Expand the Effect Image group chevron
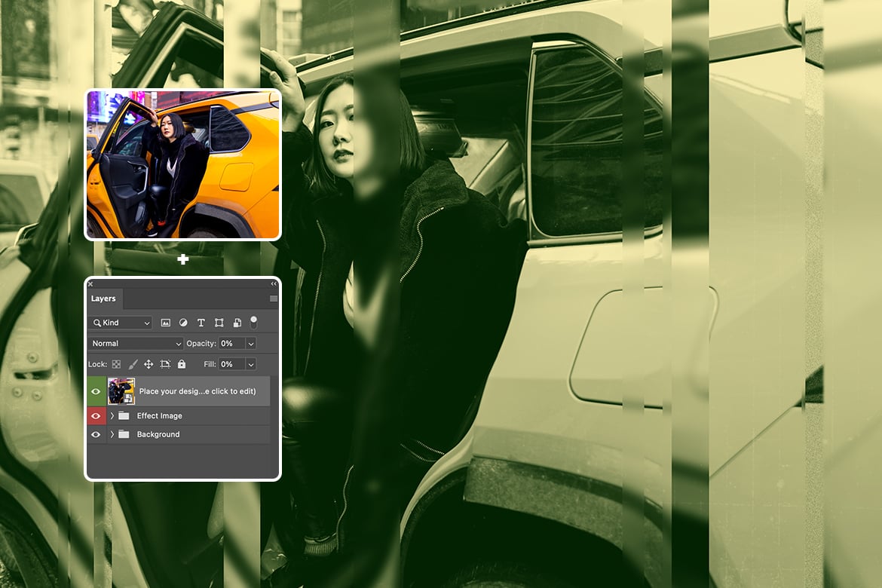This screenshot has height=588, width=882. 112,416
